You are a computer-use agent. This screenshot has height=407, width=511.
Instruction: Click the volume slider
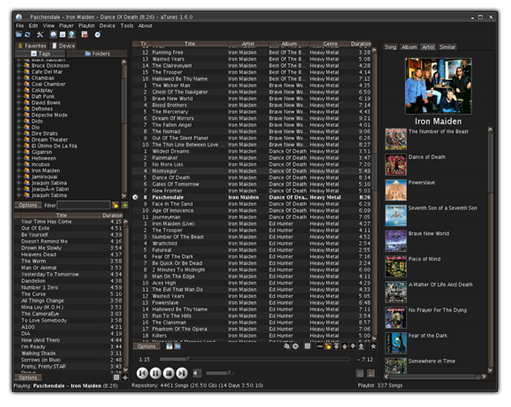219,373
